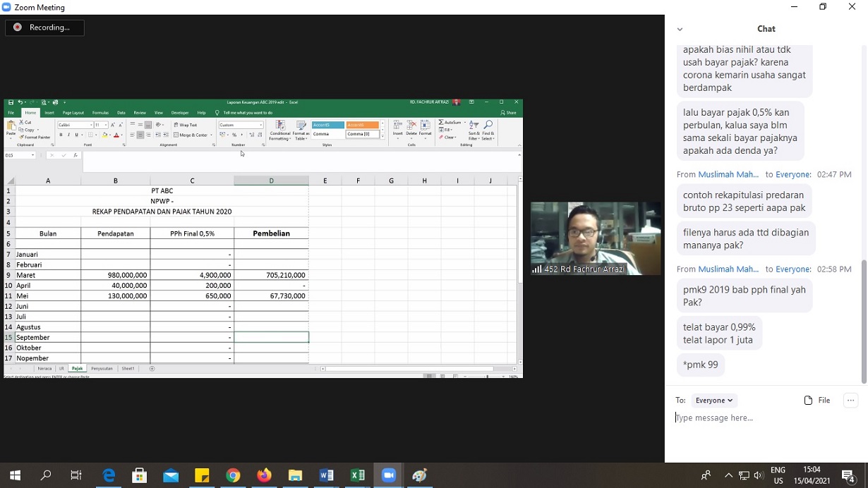Click the chat panel vertical scrollbar

click(864, 317)
